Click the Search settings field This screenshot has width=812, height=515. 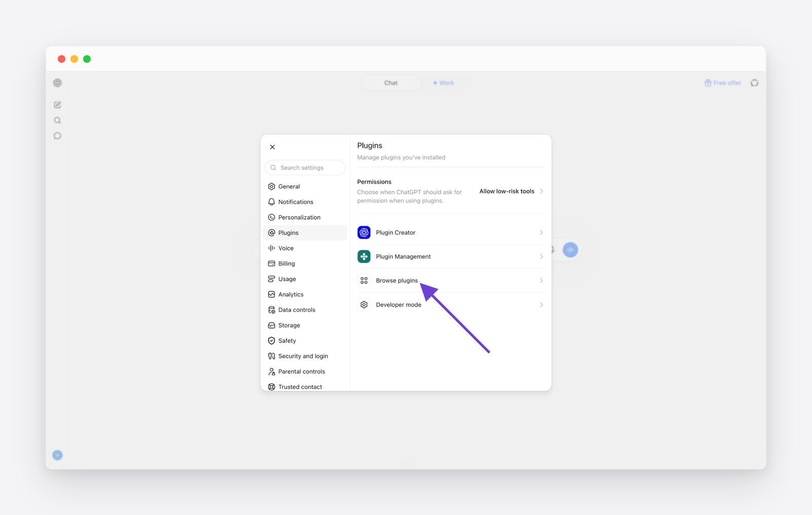click(x=305, y=167)
